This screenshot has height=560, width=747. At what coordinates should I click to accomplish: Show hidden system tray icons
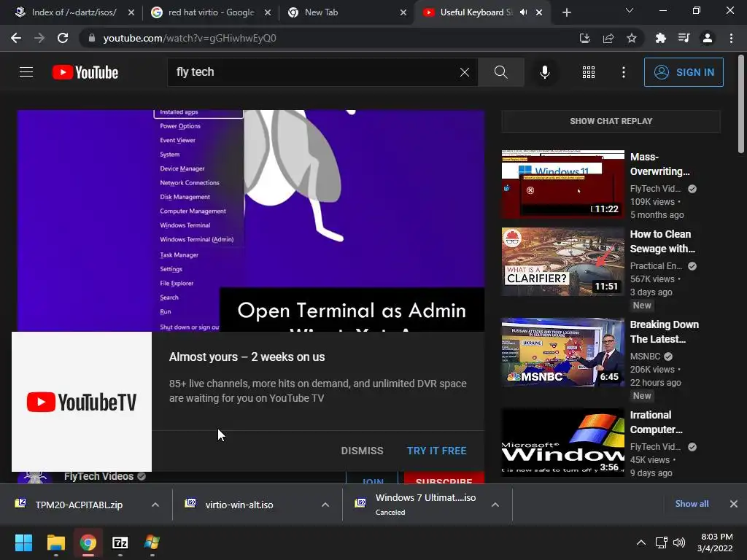coord(641,542)
